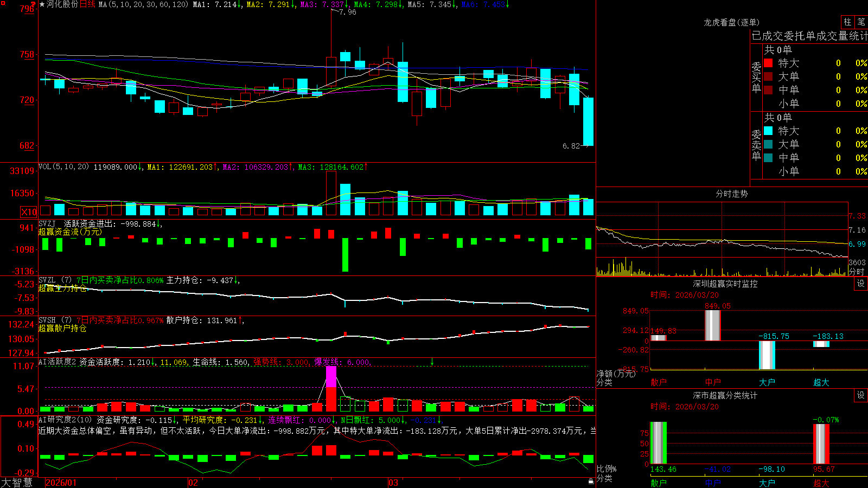Image resolution: width=868 pixels, height=488 pixels.
Task: Click the teal 中单 sell-order swatch
Action: 768,158
